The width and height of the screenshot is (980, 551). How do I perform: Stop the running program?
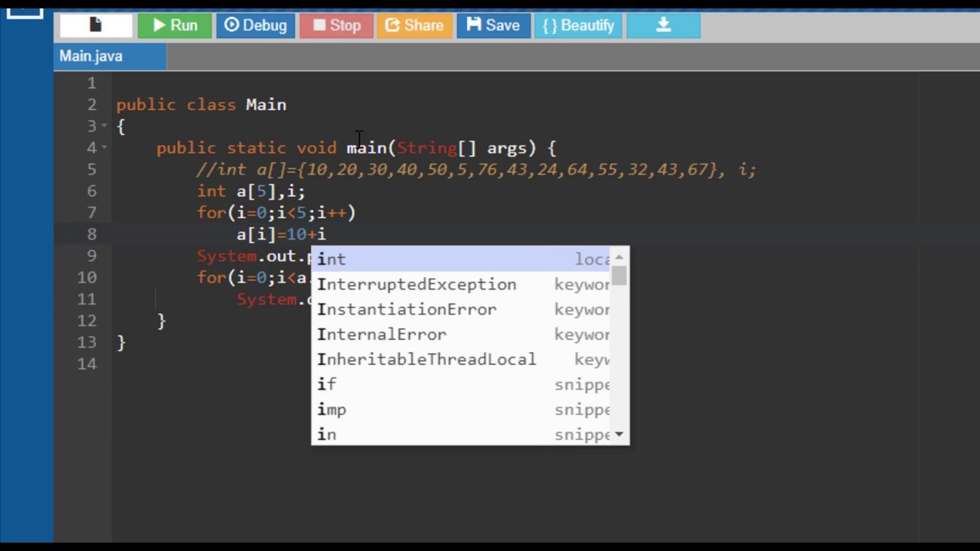[x=336, y=25]
